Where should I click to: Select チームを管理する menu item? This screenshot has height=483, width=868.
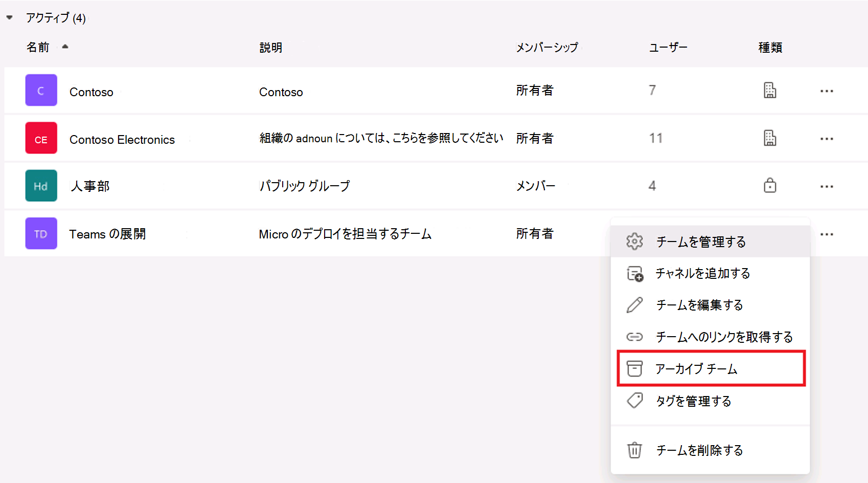click(x=711, y=241)
